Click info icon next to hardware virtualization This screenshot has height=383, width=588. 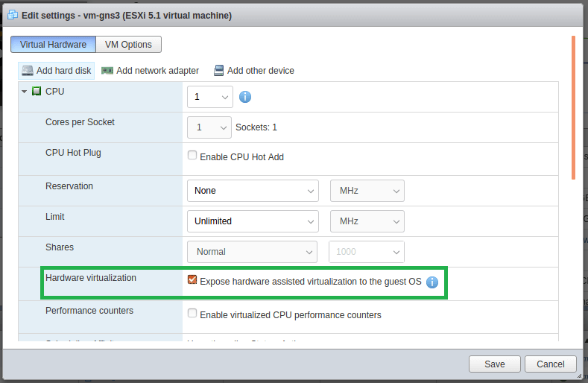(431, 282)
